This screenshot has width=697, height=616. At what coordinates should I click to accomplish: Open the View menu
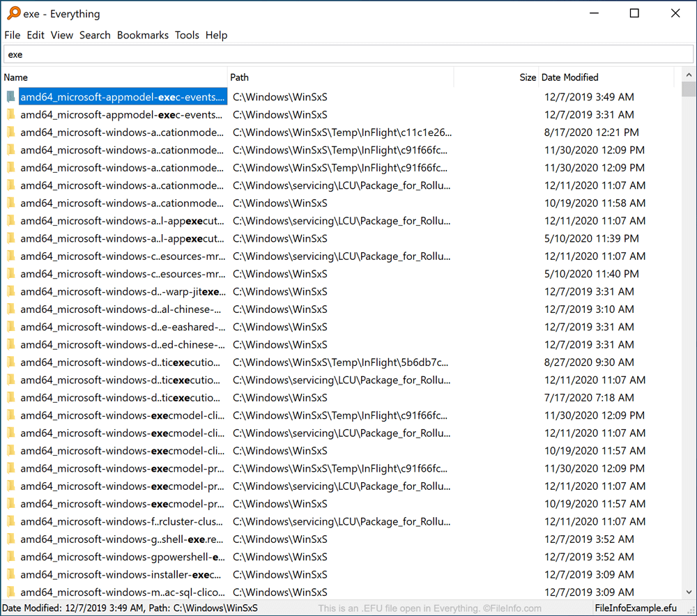click(61, 35)
